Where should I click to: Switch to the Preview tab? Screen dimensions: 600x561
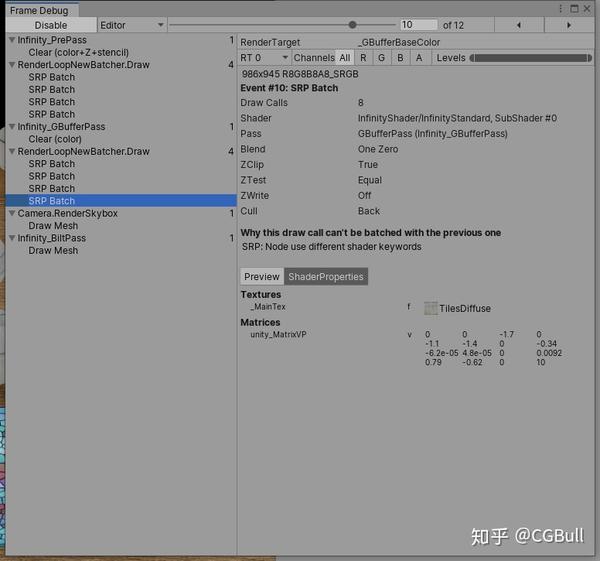point(262,276)
